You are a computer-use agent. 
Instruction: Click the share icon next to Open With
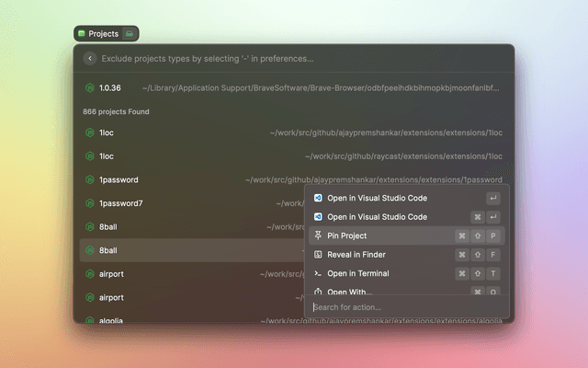(318, 292)
